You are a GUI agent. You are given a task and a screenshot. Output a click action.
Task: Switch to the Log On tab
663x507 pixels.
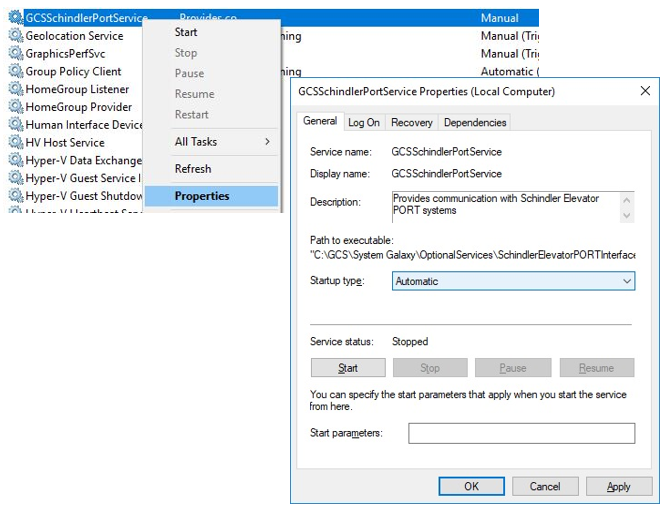[364, 123]
